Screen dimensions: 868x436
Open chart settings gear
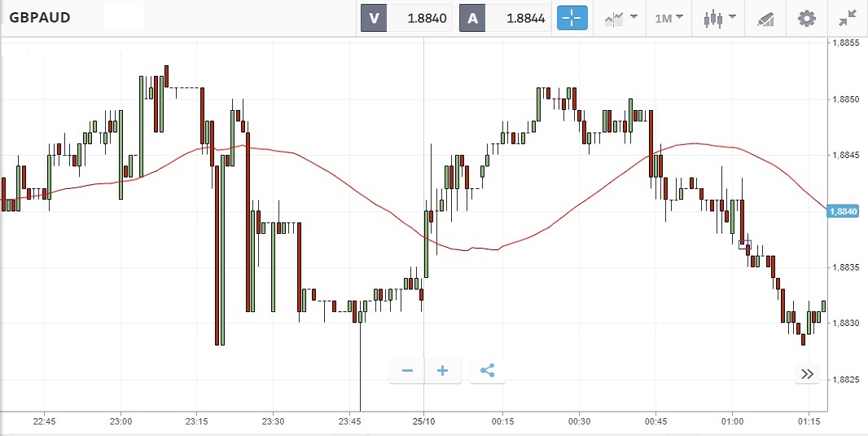click(x=806, y=18)
